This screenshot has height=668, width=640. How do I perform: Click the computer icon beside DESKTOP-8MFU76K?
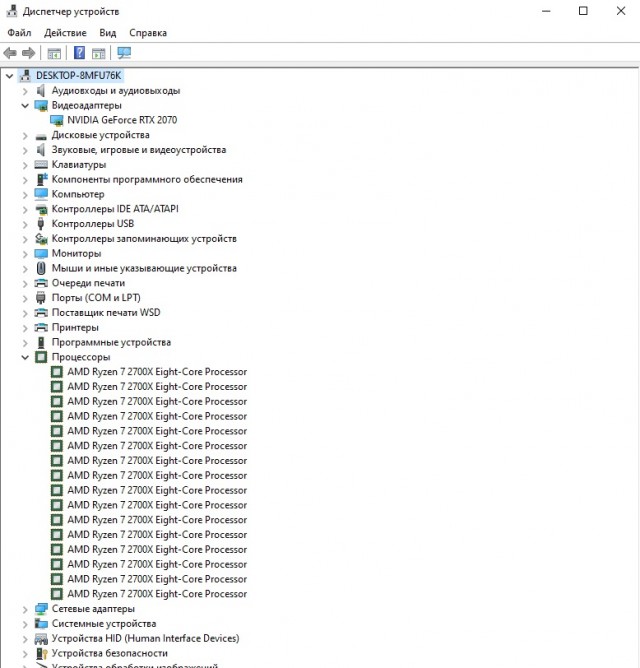26,76
